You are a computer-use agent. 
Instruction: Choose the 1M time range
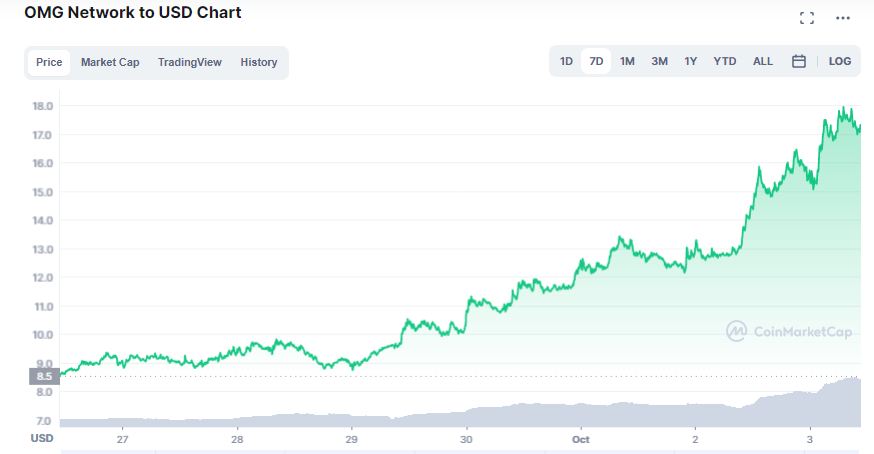(x=628, y=62)
